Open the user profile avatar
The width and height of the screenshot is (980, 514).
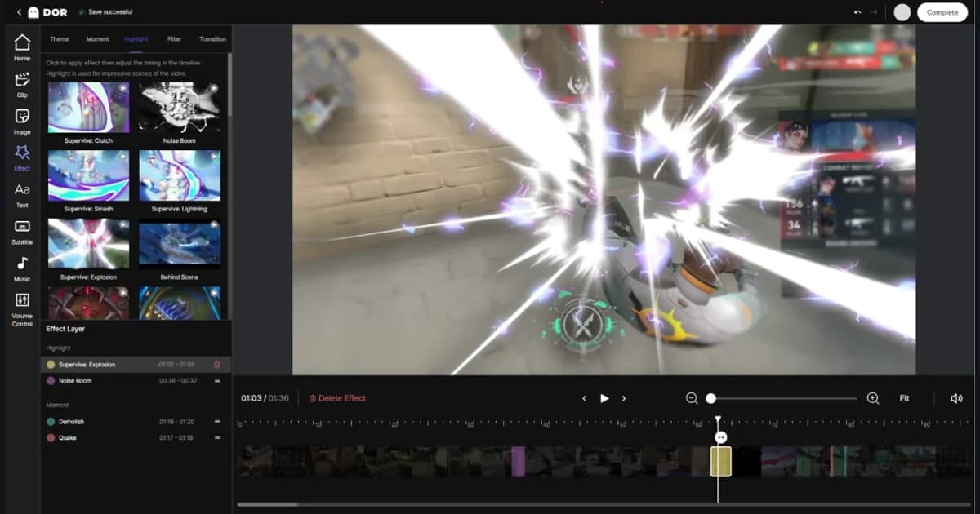(902, 12)
